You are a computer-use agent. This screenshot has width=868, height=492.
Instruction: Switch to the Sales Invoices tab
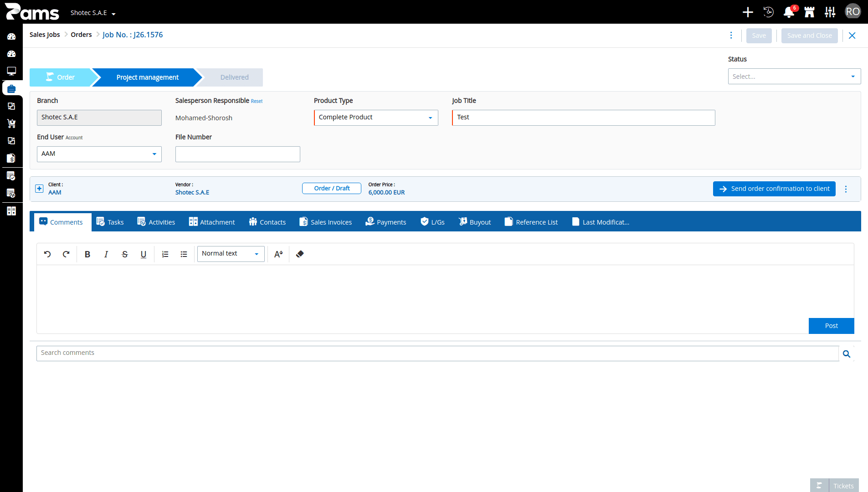coord(326,222)
